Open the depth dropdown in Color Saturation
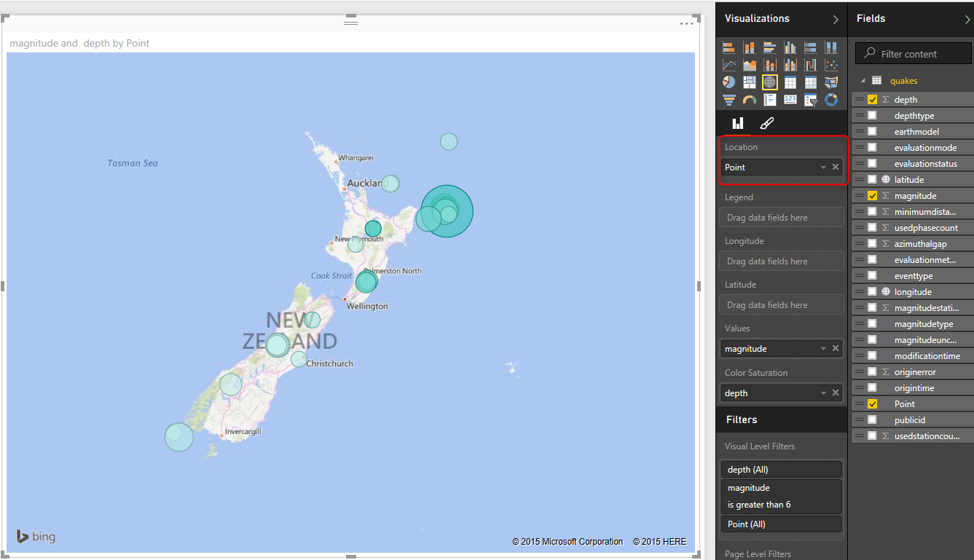The image size is (974, 560). click(x=823, y=393)
